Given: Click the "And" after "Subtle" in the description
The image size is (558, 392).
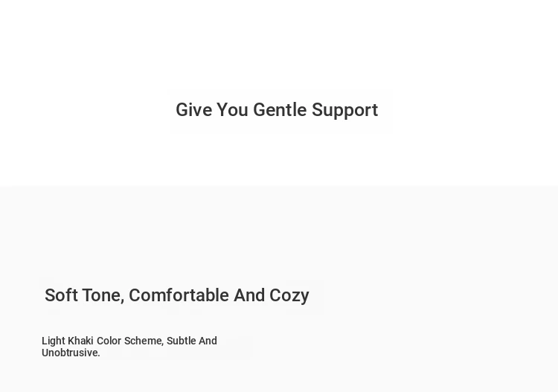Looking at the screenshot, I should 208,341.
